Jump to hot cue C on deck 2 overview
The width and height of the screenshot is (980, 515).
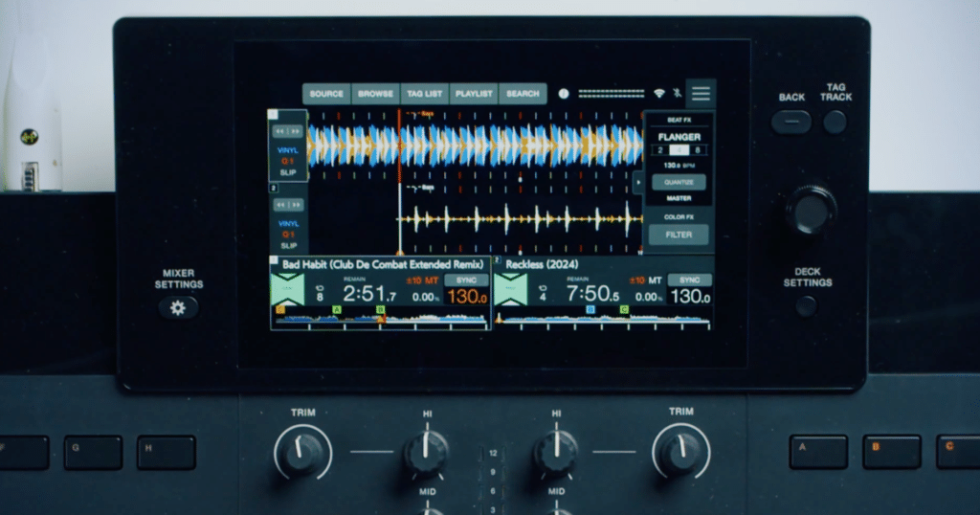624,310
